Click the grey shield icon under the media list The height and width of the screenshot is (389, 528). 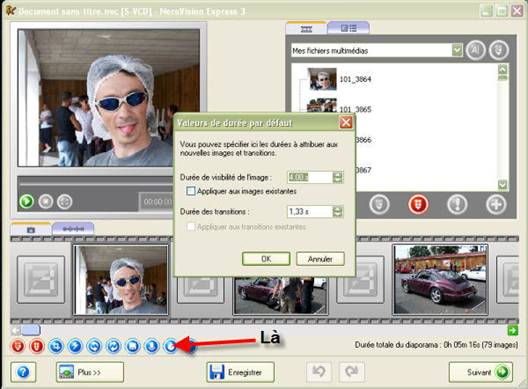(379, 204)
